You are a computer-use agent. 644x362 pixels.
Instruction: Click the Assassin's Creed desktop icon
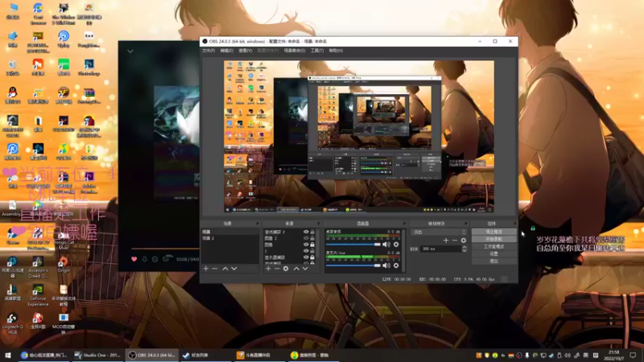[x=38, y=267]
